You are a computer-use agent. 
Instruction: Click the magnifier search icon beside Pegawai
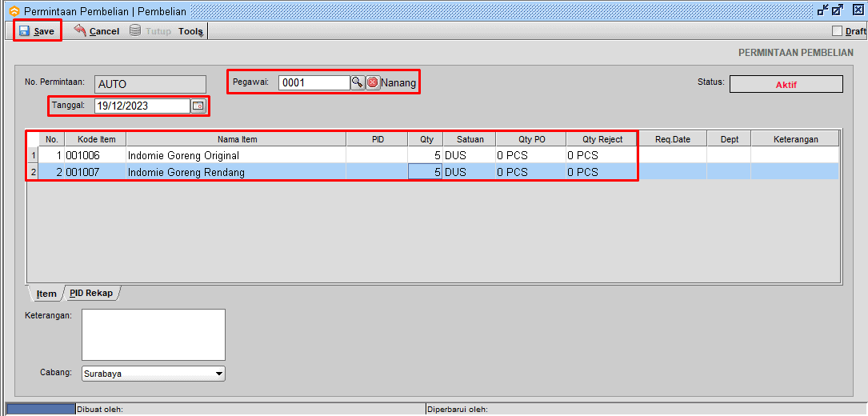[358, 82]
